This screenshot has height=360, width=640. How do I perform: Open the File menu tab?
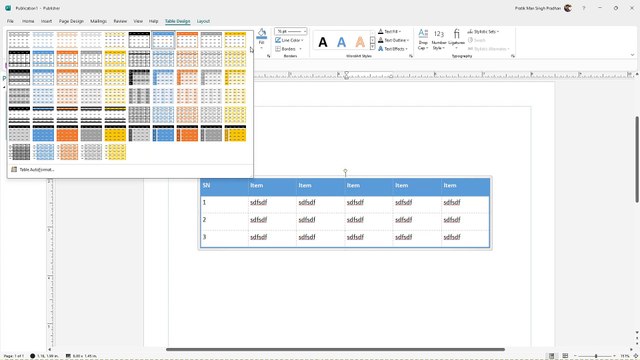click(x=10, y=21)
